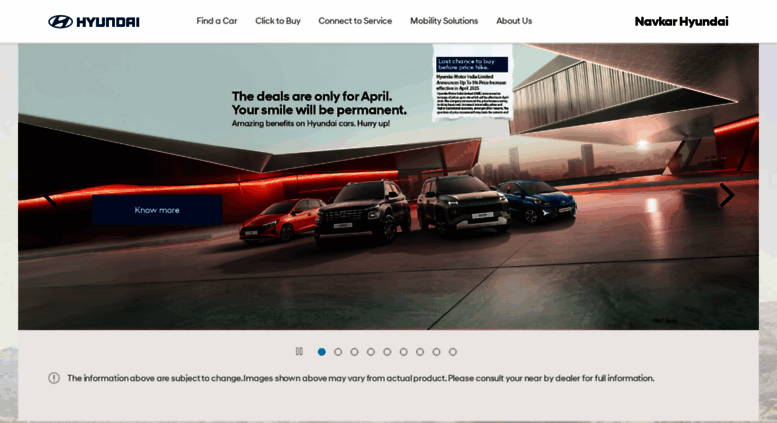Select the first carousel dot
Image resolution: width=777 pixels, height=423 pixels.
(322, 352)
